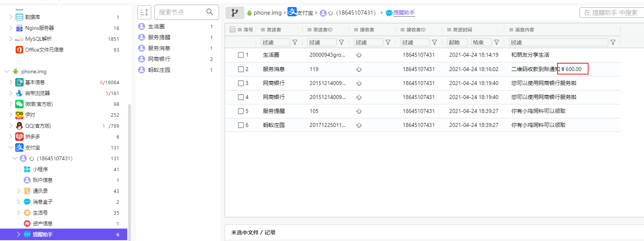
Task: Click the 提醒助手 breadcrumb link
Action: [404, 13]
